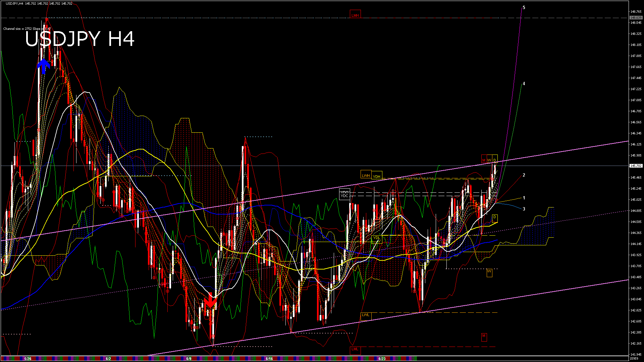Click the large USDJPY H4 title text

click(80, 39)
